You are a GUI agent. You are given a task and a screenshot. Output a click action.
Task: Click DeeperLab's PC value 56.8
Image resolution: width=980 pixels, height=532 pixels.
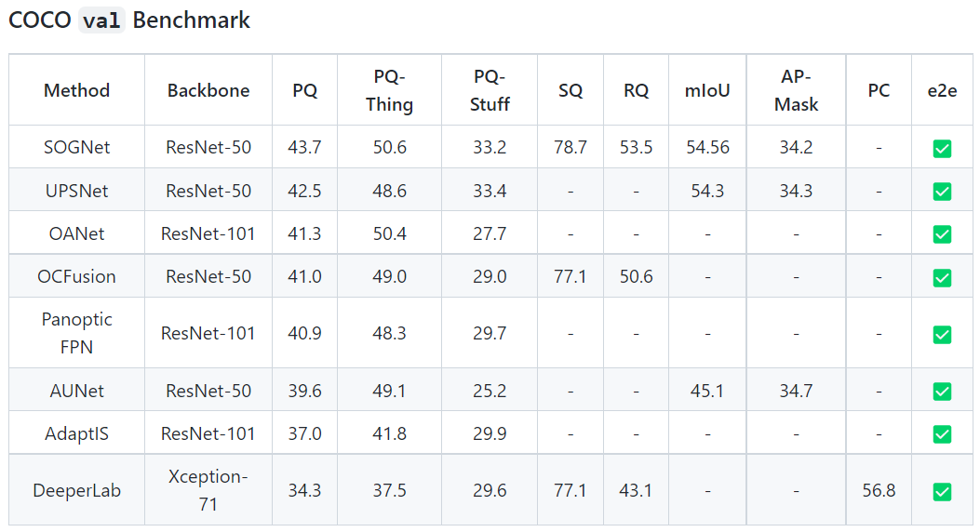879,490
